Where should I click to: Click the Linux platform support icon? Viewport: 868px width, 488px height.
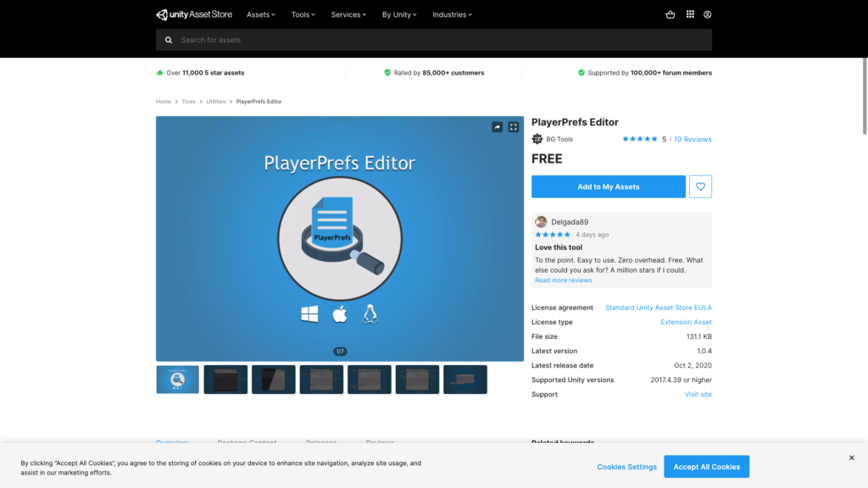tap(369, 314)
